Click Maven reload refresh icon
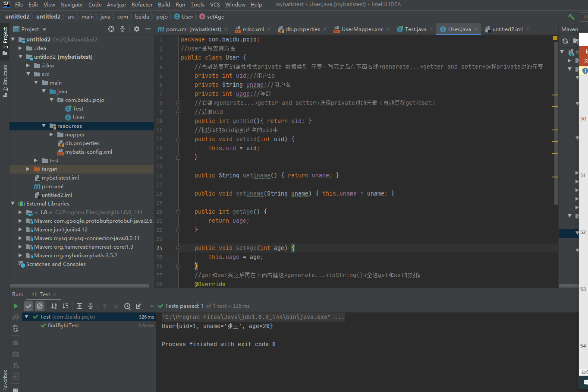This screenshot has width=588, height=392. coord(565,41)
